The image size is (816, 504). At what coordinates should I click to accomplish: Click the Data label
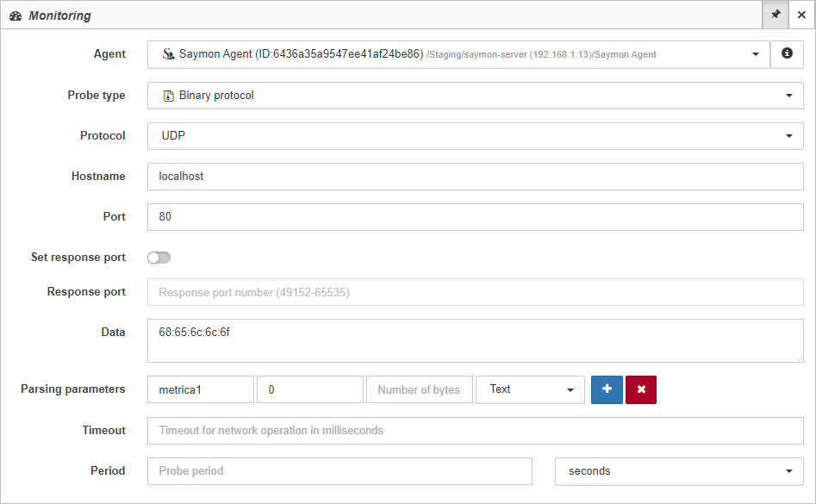[x=113, y=332]
